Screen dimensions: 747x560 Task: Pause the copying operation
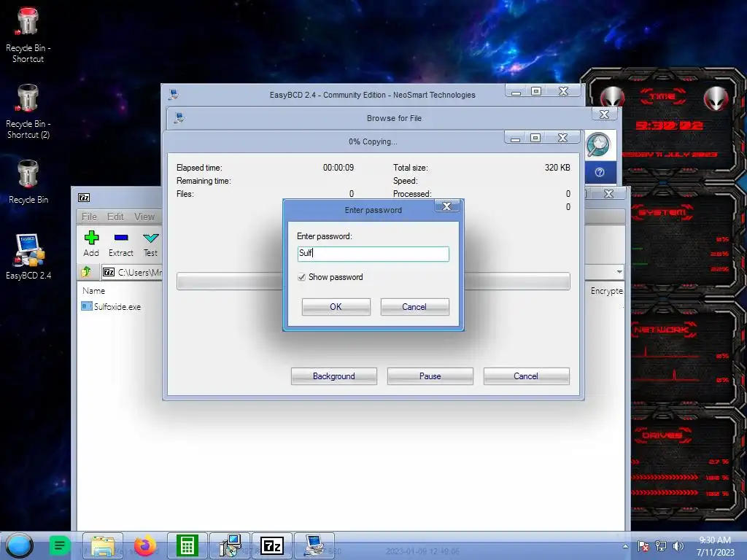tap(430, 376)
